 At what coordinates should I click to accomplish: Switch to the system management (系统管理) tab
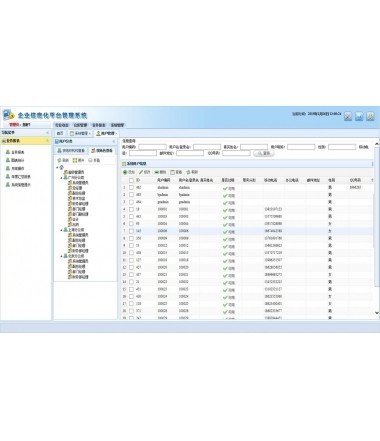pos(80,133)
